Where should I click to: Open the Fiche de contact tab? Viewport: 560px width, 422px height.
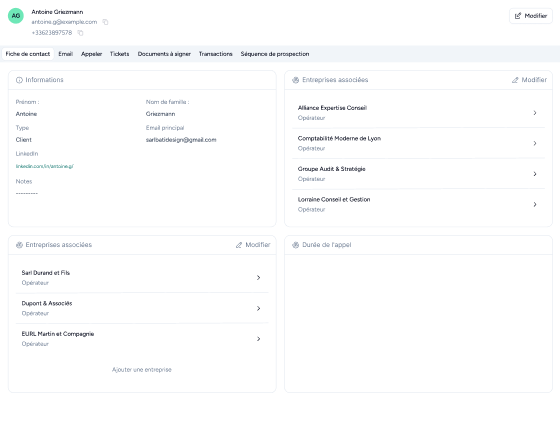[x=28, y=54]
